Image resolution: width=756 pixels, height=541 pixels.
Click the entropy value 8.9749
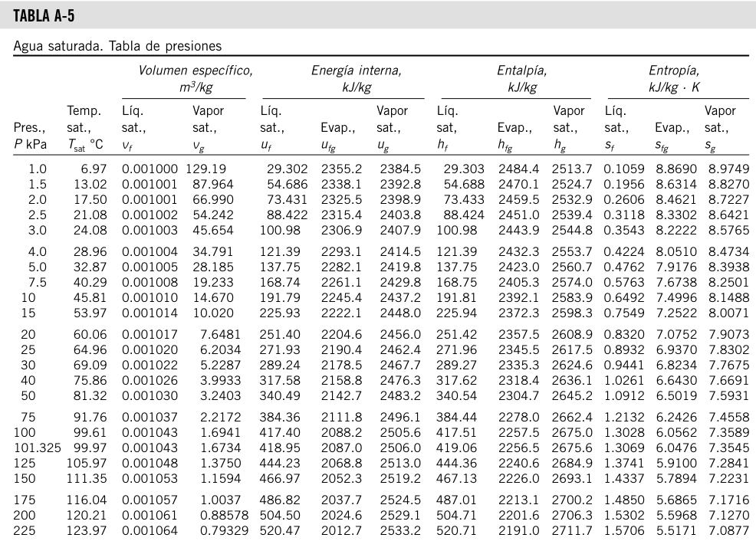click(728, 169)
